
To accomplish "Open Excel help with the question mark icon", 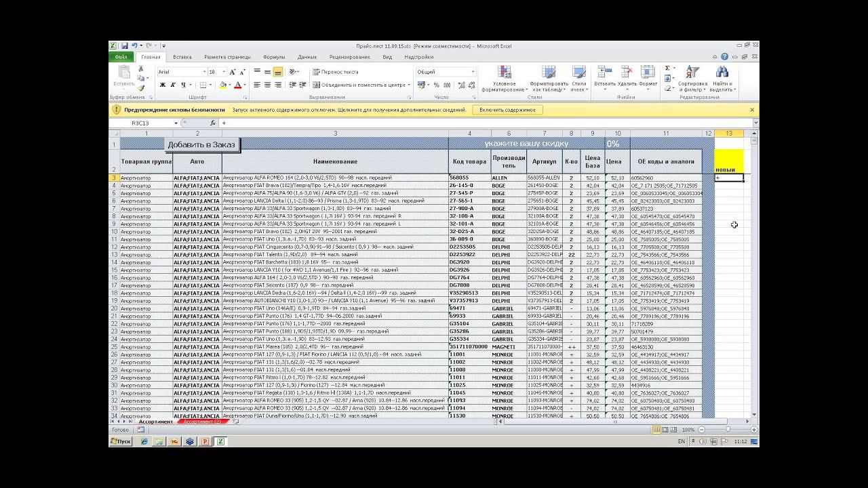I will (x=725, y=57).
